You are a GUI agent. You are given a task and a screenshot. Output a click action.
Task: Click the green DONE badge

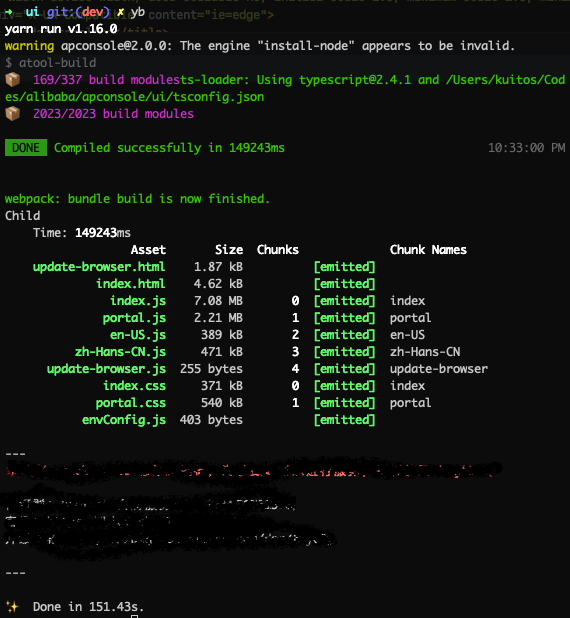[x=26, y=148]
